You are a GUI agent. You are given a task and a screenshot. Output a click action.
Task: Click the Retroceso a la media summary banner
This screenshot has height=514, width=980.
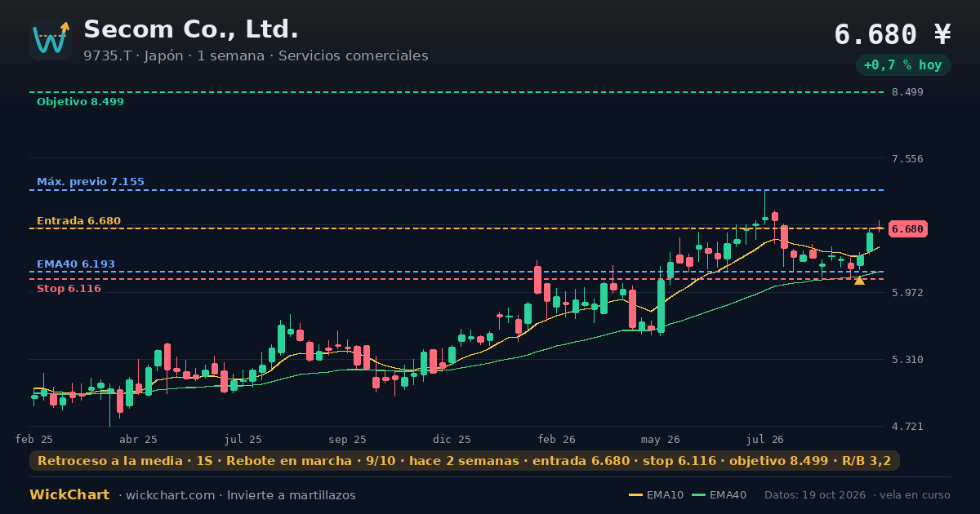click(465, 461)
